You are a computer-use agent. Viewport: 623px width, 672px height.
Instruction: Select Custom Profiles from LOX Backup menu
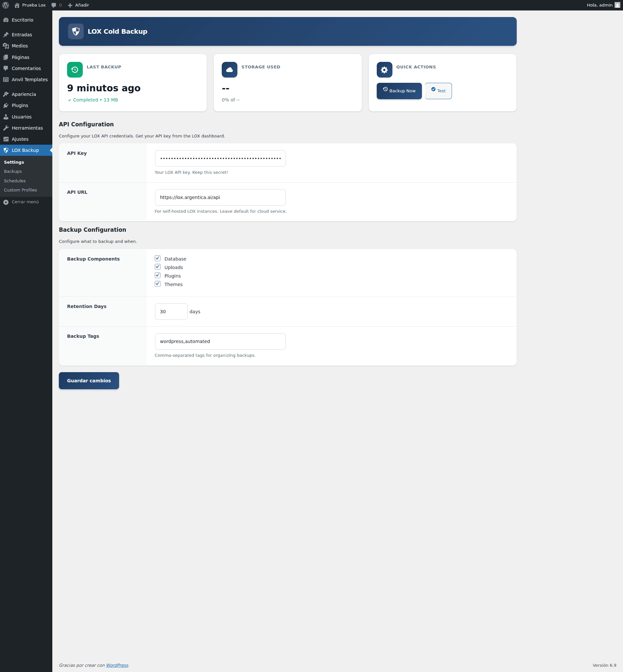(21, 190)
